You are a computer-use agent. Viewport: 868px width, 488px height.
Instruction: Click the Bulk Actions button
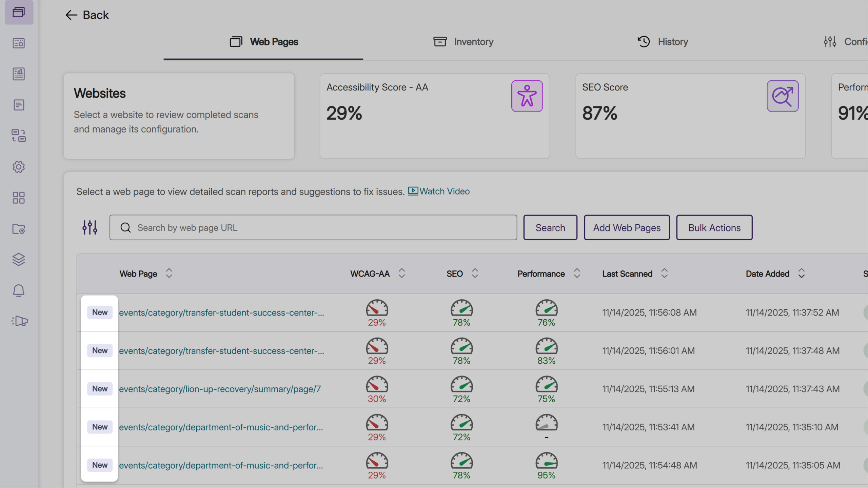tap(714, 227)
